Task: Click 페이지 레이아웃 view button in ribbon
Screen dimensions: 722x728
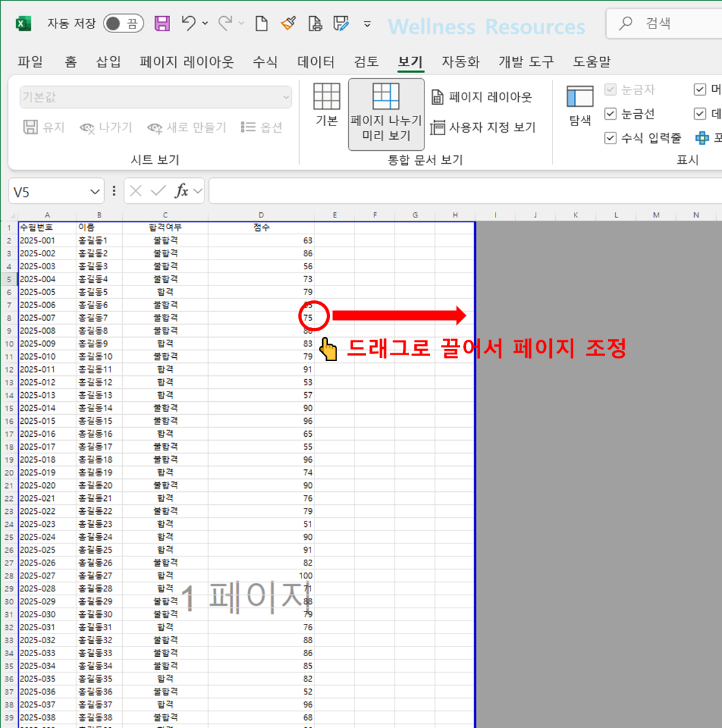Action: (481, 97)
